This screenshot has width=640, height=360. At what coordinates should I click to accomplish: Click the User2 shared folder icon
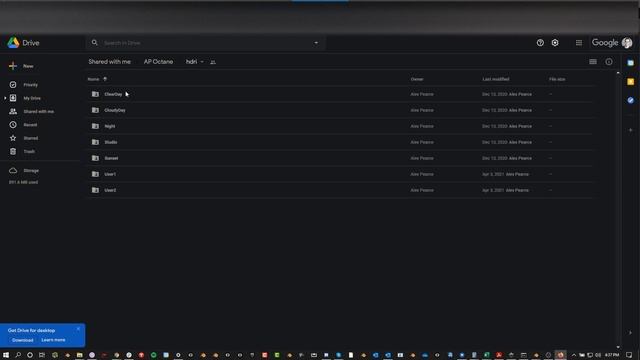pos(95,190)
